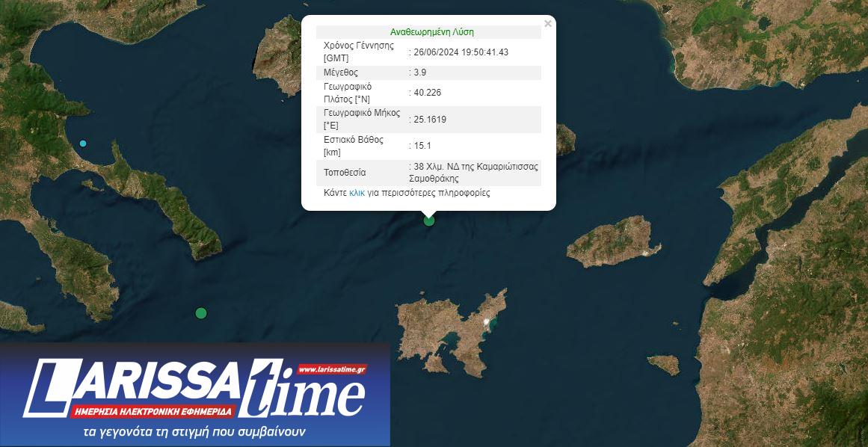Click the origin time 26/06/2024 19:50:41.43
This screenshot has height=447, width=868.
coord(461,52)
